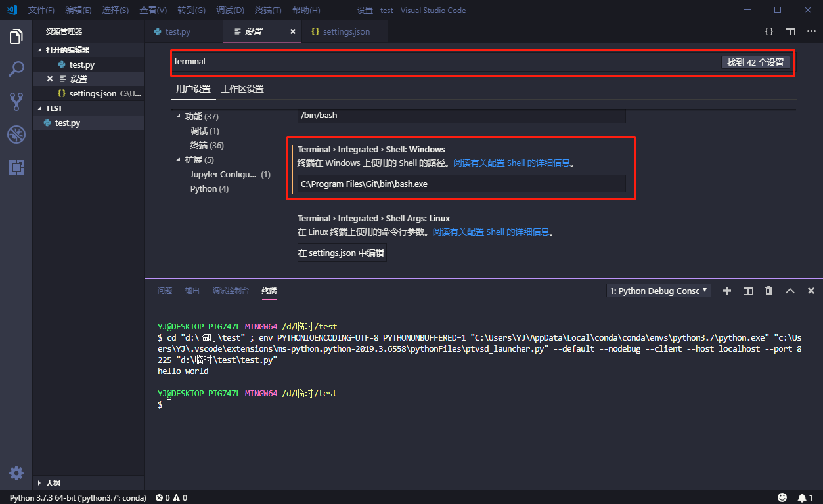Screen dimensions: 823x504
Task: Open settings.json in open editors list
Action: click(x=88, y=93)
